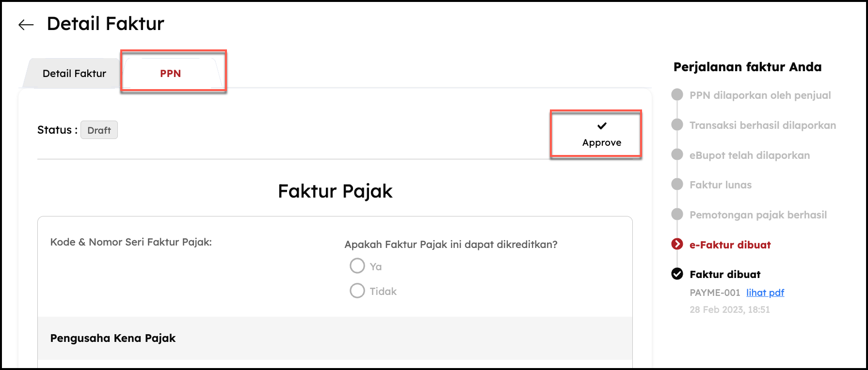Click the Approve checkmark icon
This screenshot has height=370, width=868.
tap(602, 126)
